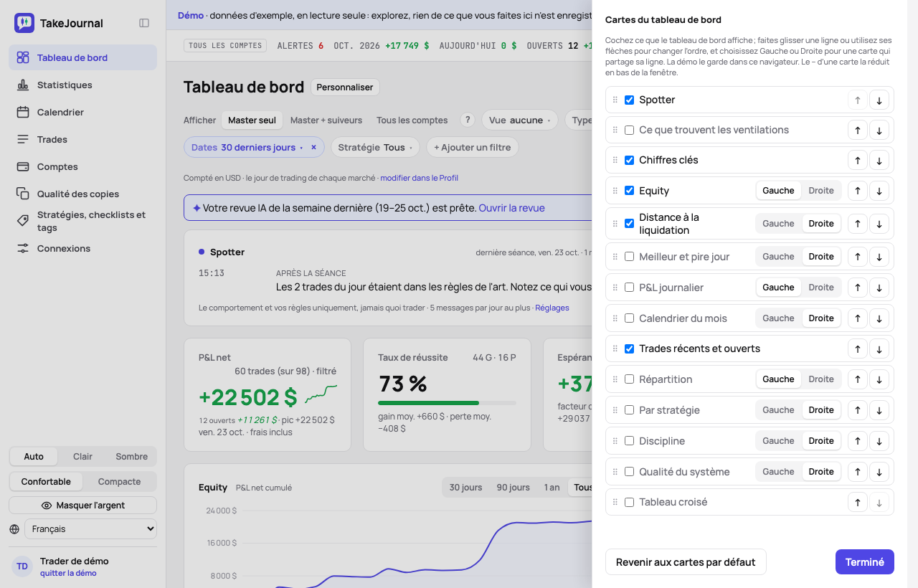Open the Ouvrir la revue link

point(512,208)
